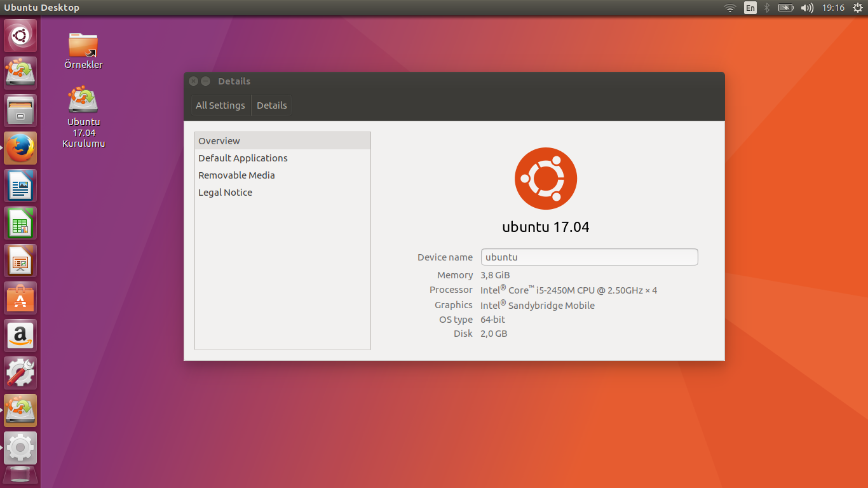Minimize the Details window
This screenshot has width=868, height=488.
point(206,81)
